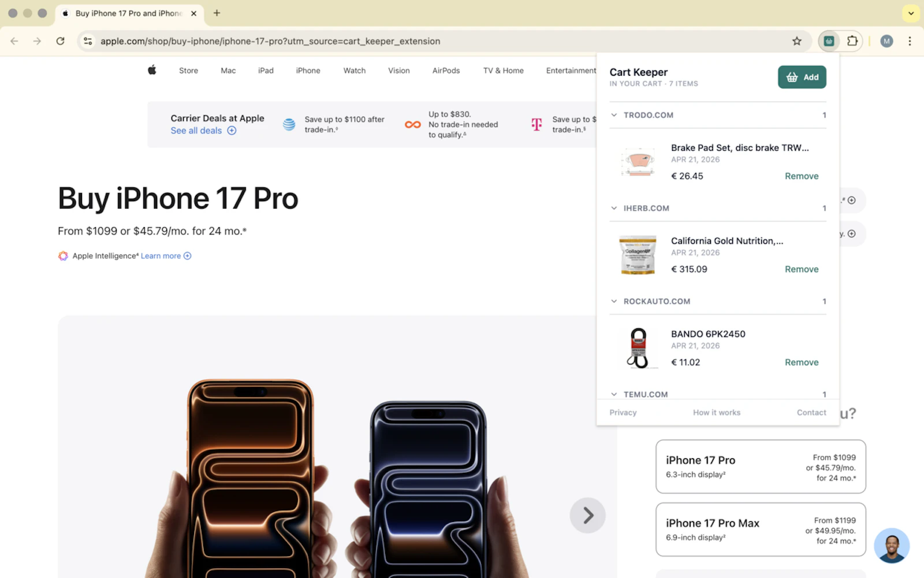This screenshot has width=924, height=578.
Task: Click the BANDO 6PK2450 product thumbnail
Action: pyautogui.click(x=638, y=347)
